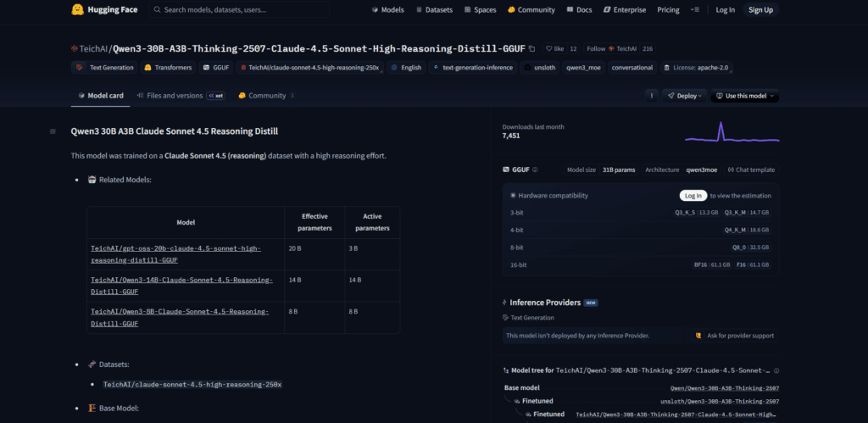868x423 pixels.
Task: Follow TeichAI organization
Action: (x=610, y=48)
